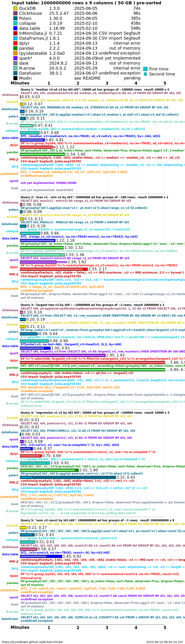Click the (py)datatable orange legend swatch
Screen dimensions: 185x644
tap(15, 53)
